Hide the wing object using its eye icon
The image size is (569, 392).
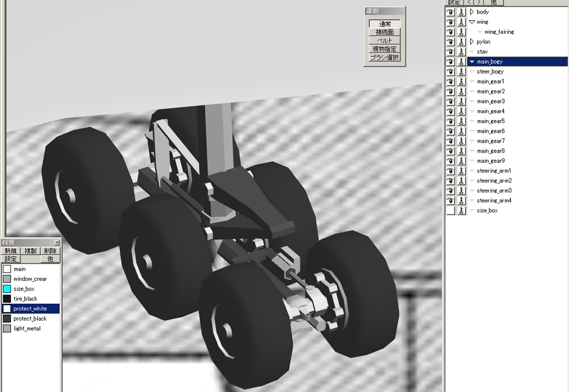[x=450, y=22]
